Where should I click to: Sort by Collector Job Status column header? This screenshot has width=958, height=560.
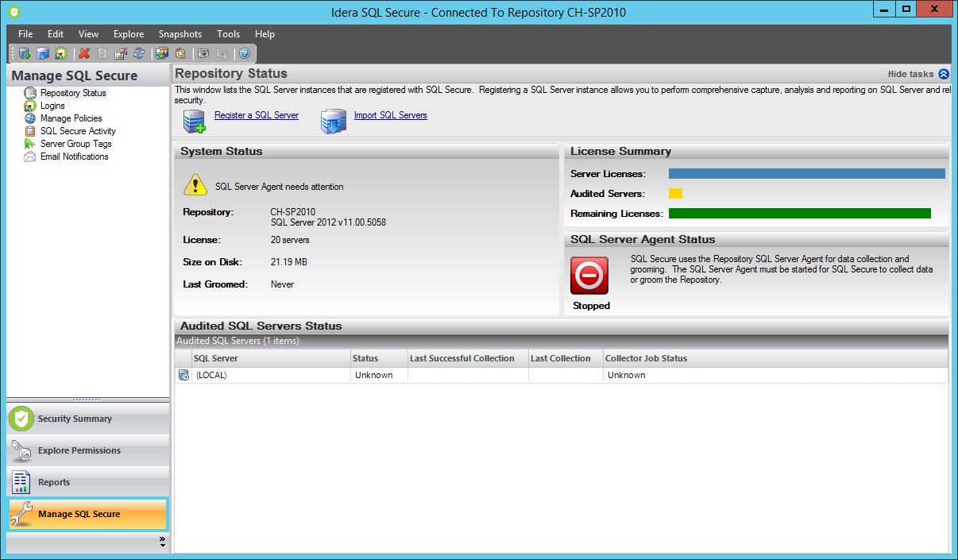coord(775,358)
